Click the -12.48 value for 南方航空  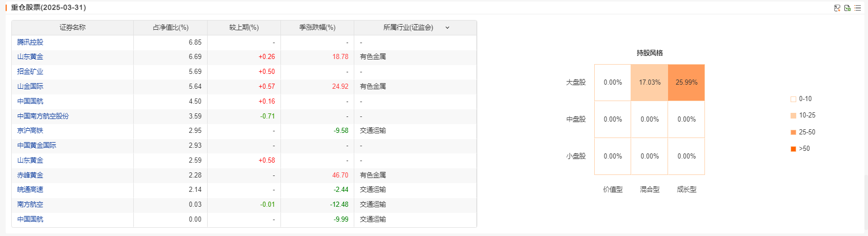pos(339,205)
